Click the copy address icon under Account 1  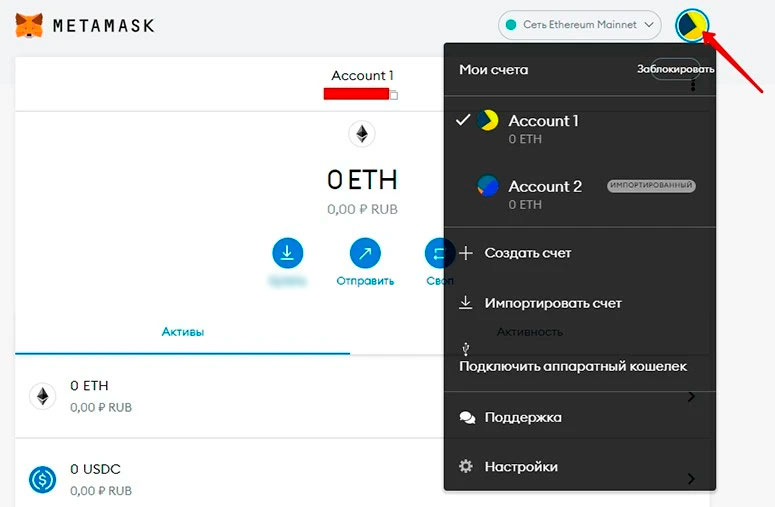394,95
